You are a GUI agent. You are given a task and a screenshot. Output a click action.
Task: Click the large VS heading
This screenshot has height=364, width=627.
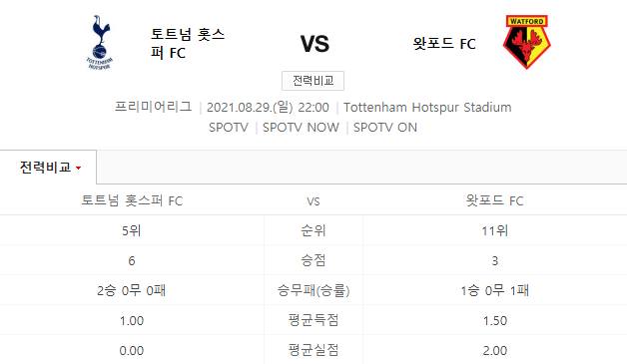click(x=314, y=44)
